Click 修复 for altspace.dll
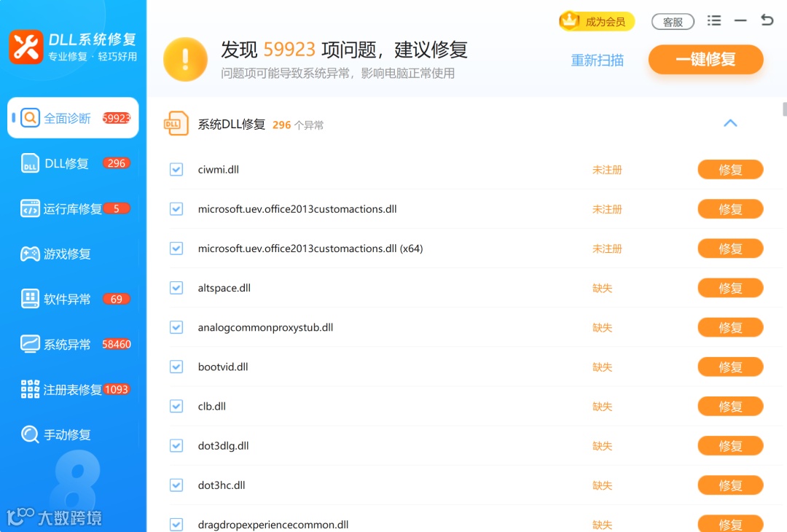Screen dimensions: 787x532 (x=730, y=288)
